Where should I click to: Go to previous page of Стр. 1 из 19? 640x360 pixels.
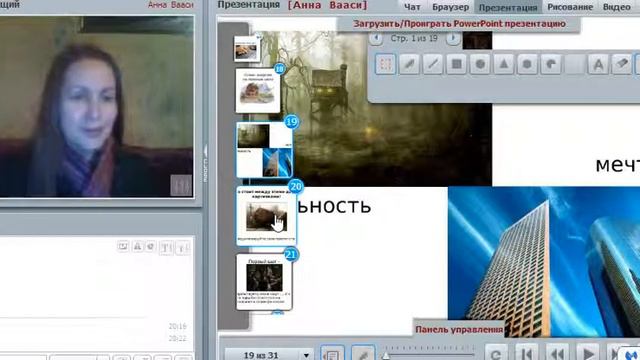click(376, 38)
